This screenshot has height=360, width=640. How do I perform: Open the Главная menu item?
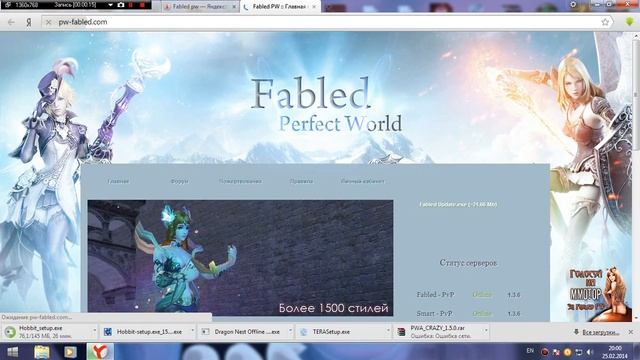pos(118,181)
